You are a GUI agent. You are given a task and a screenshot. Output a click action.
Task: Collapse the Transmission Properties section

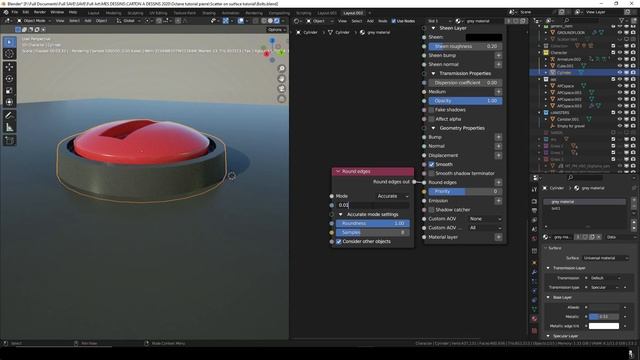(433, 73)
